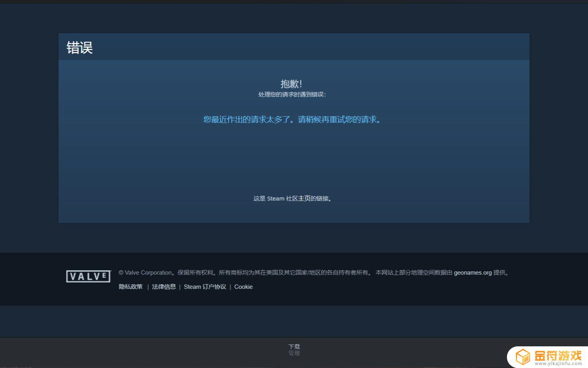Screen dimensions: 588x368
Task: Open the 法律信息 legal information link
Action: click(164, 287)
